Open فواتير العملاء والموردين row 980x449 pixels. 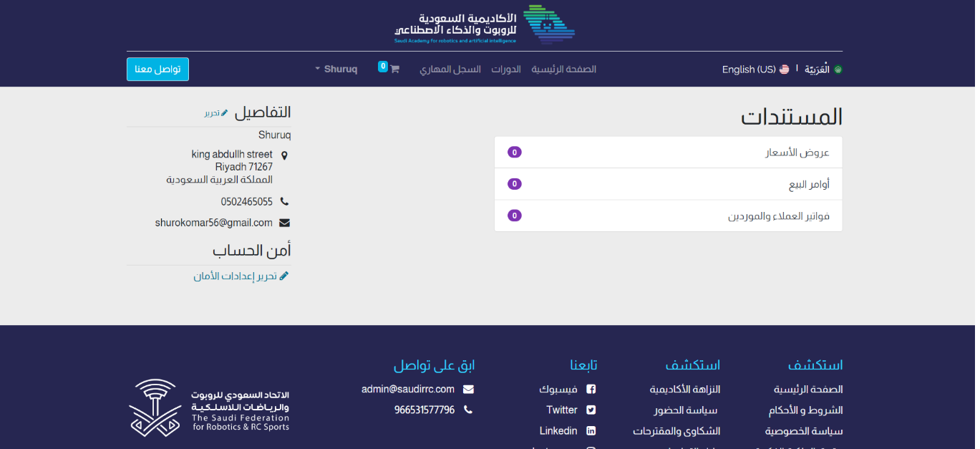coord(668,216)
